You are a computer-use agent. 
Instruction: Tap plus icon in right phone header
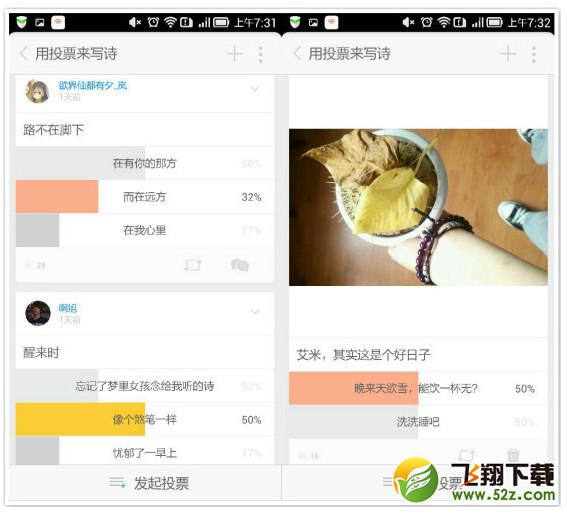pos(508,54)
